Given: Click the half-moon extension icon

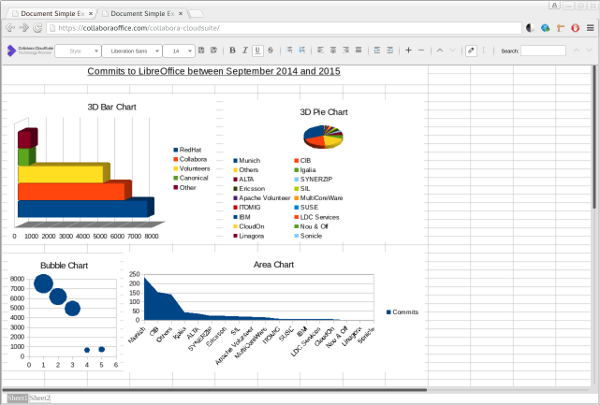Looking at the screenshot, I should click(530, 28).
